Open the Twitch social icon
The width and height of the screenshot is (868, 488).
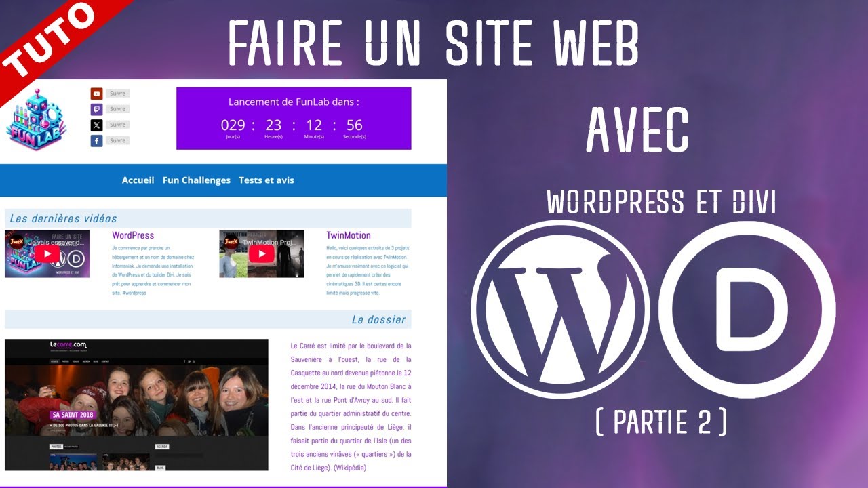click(x=96, y=109)
